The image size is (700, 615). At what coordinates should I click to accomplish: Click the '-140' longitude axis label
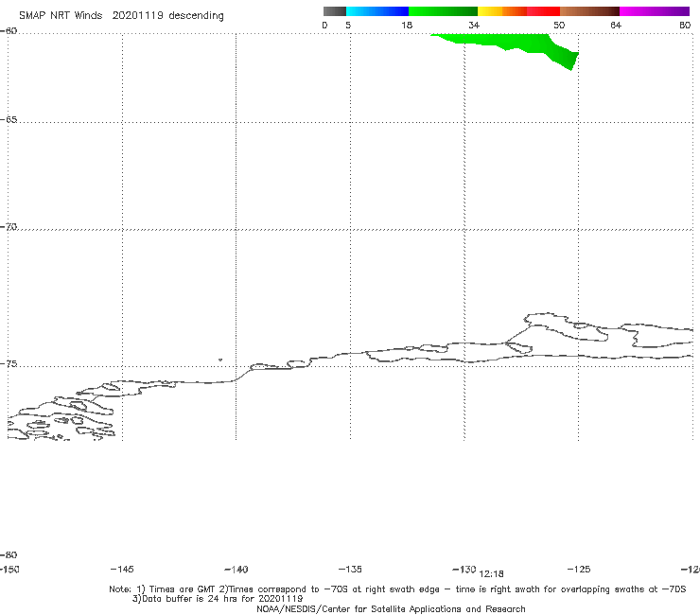[236, 570]
